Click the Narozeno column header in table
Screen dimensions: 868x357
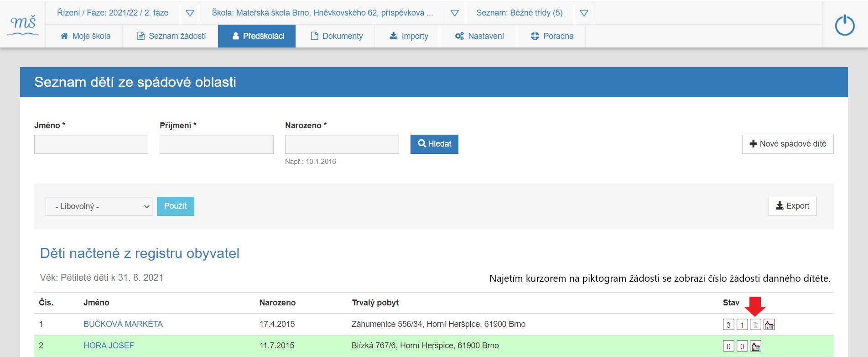pos(277,303)
